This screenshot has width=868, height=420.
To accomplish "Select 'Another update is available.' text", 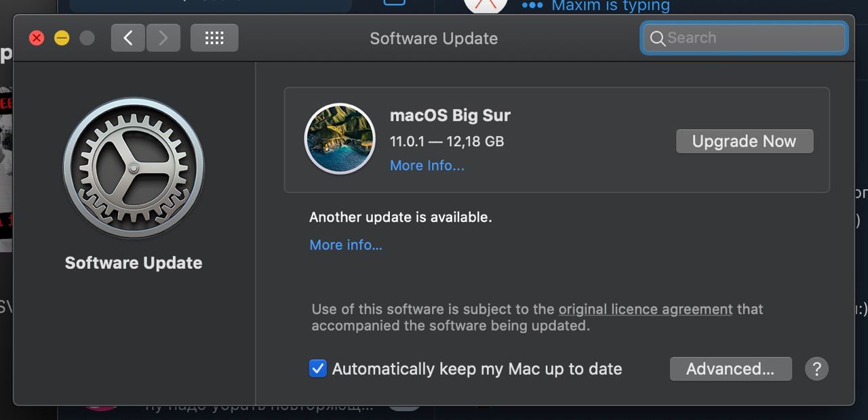I will pyautogui.click(x=401, y=217).
